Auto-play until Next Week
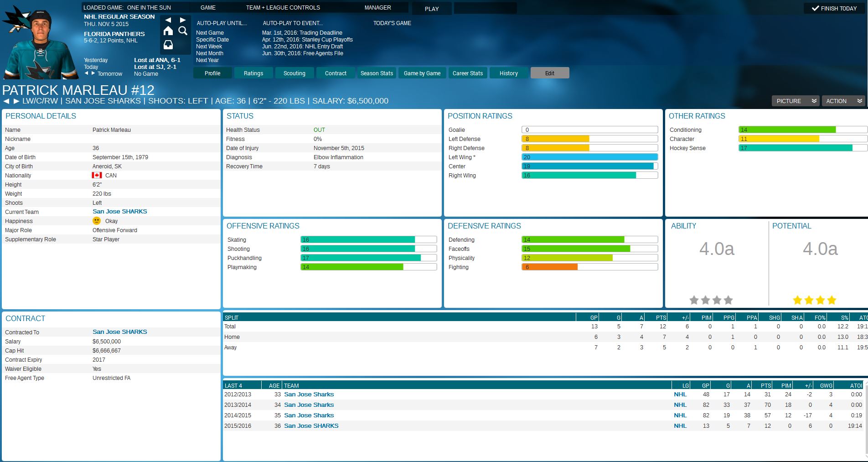Viewport: 868px width, 462px height. 209,47
